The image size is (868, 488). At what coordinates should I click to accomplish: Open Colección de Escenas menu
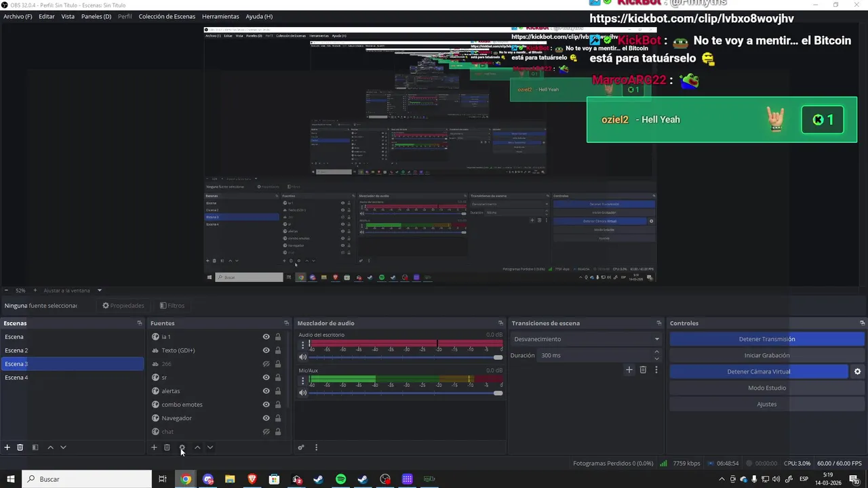(167, 16)
